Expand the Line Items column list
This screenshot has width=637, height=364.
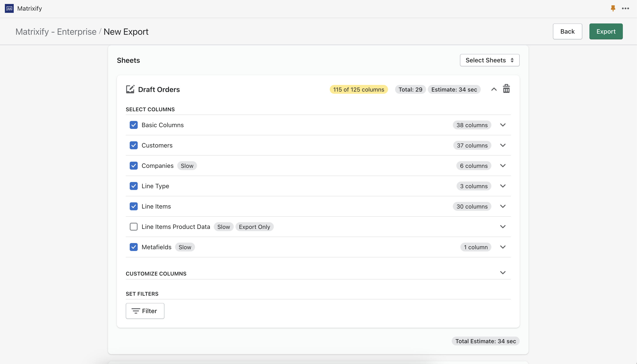click(503, 206)
